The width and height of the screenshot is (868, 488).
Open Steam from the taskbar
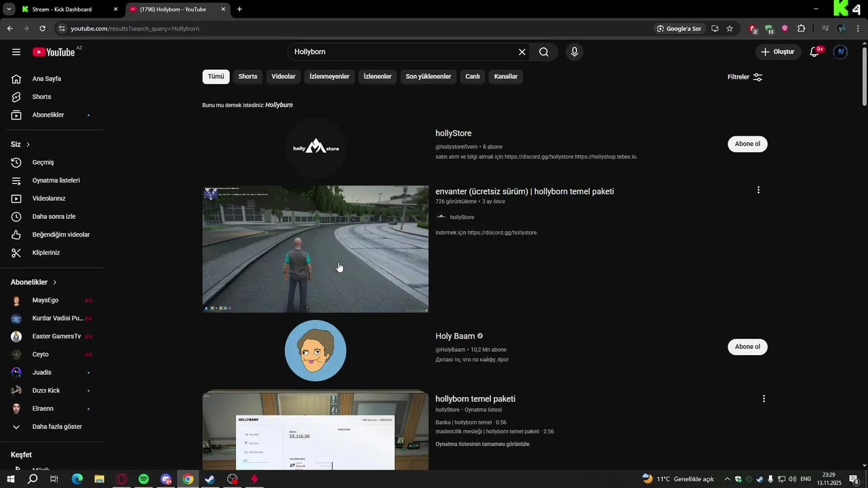pyautogui.click(x=210, y=479)
